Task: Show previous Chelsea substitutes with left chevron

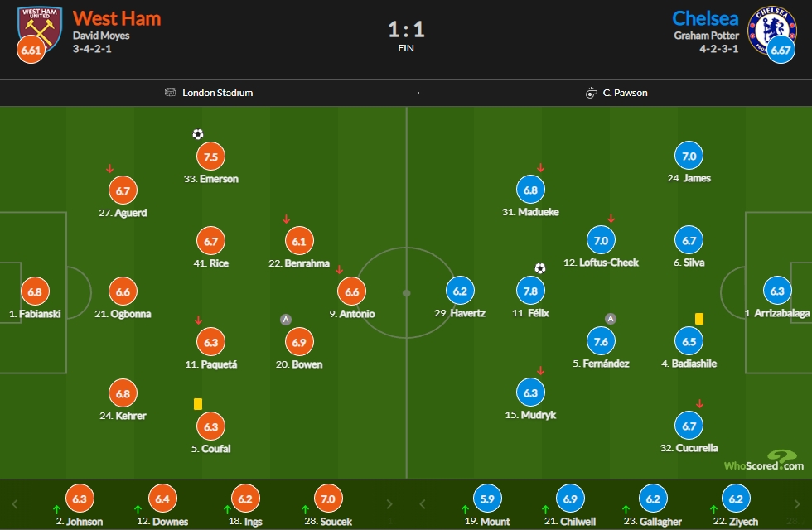Action: click(x=422, y=504)
